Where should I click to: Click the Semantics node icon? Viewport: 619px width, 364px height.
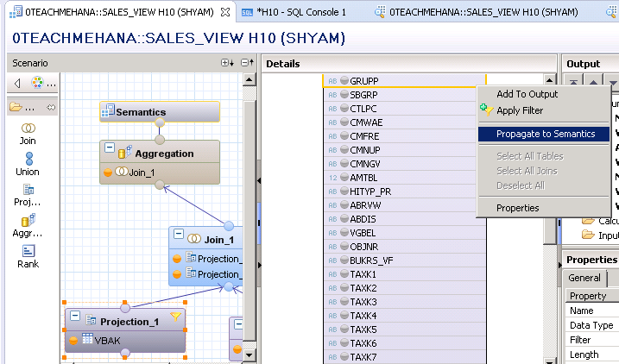(x=108, y=111)
